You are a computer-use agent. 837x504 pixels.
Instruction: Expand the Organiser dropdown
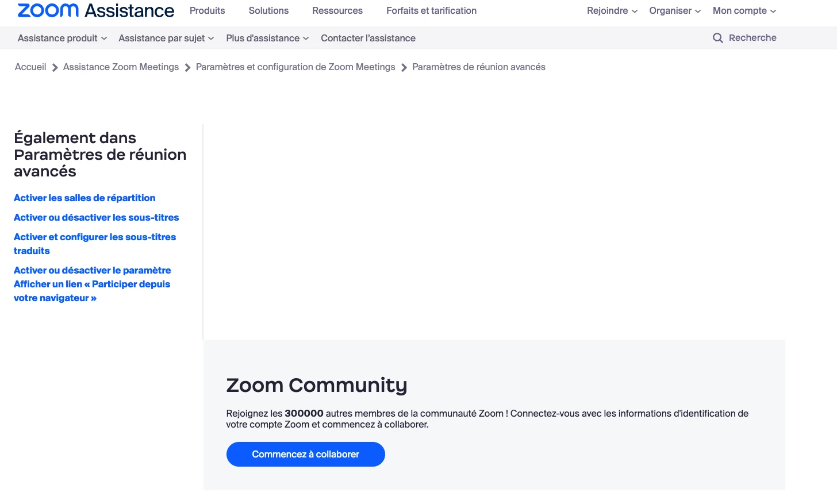pos(675,10)
